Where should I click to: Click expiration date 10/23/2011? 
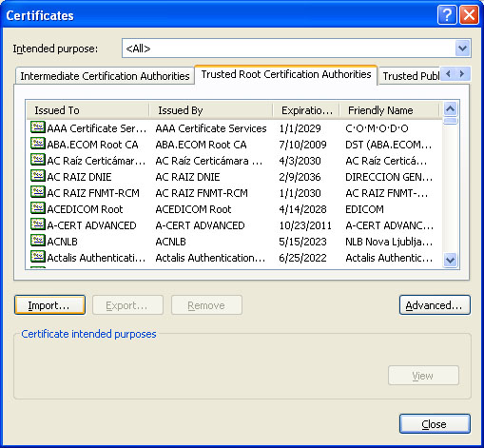click(305, 225)
